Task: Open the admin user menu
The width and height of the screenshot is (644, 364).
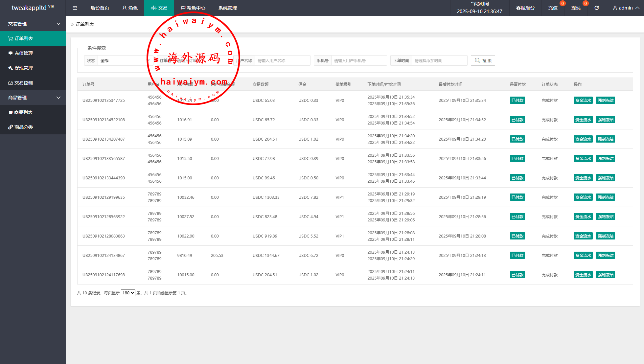Action: [626, 8]
